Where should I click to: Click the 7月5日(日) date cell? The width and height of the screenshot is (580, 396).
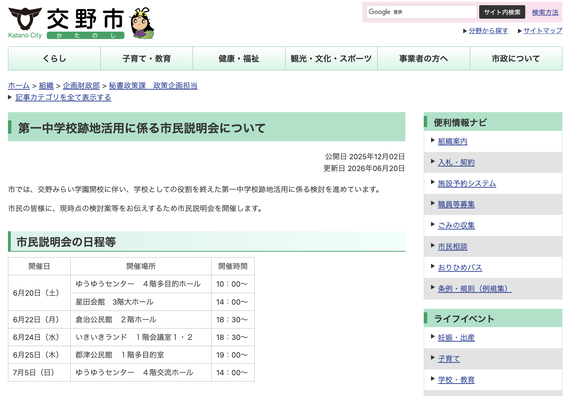[x=39, y=373]
